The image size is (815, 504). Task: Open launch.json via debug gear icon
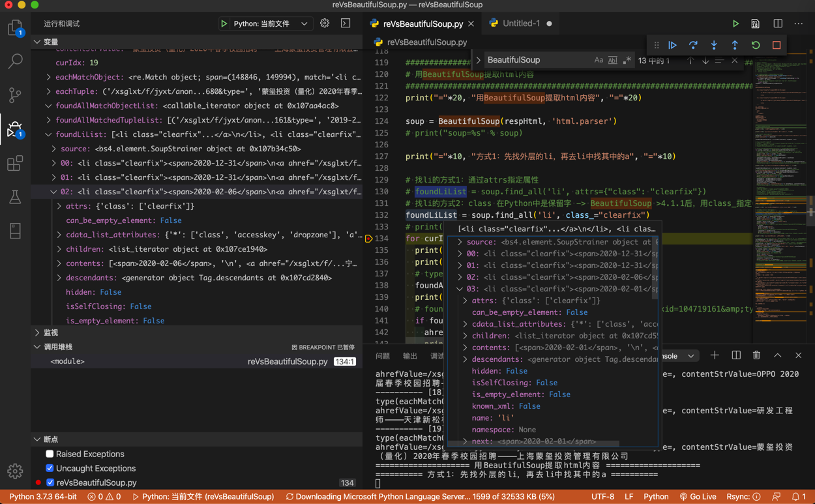[x=325, y=23]
